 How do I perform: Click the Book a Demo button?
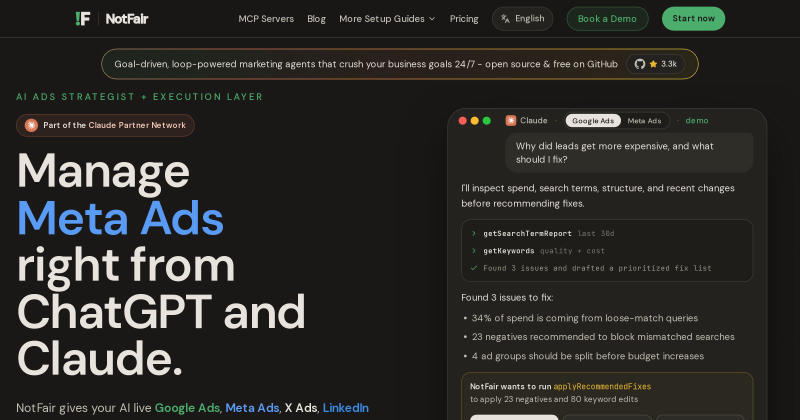tap(607, 19)
